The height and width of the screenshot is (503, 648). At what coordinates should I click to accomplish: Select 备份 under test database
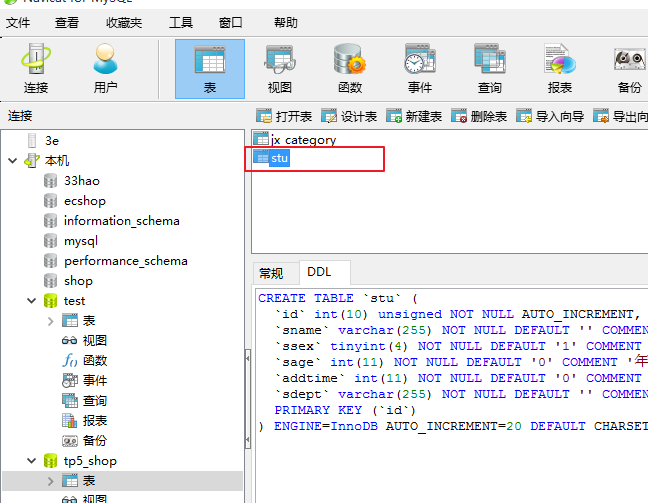95,441
